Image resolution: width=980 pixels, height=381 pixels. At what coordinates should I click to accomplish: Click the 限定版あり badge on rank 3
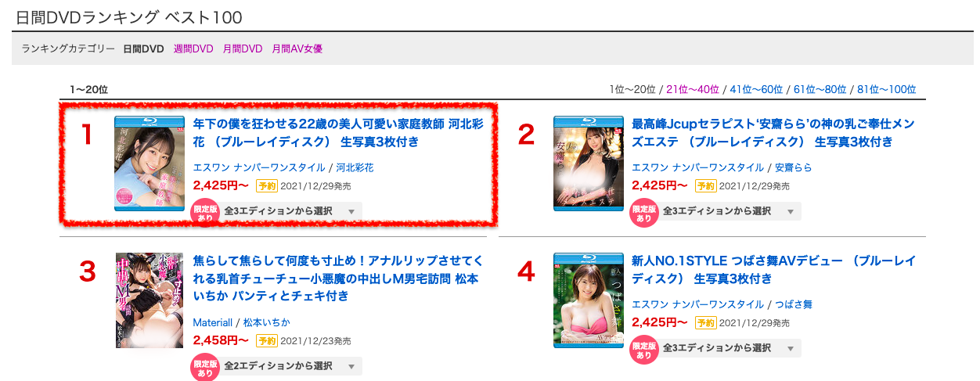coord(205,368)
